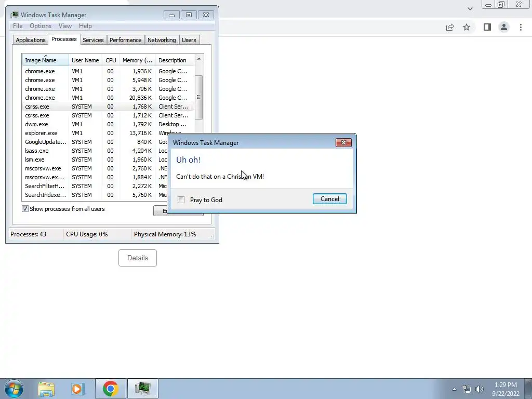The height and width of the screenshot is (399, 532).
Task: Open the Networking tab
Action: [x=162, y=40]
